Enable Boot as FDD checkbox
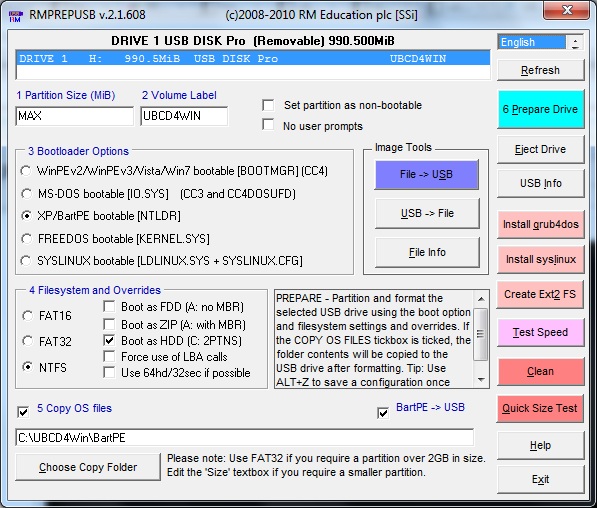The image size is (597, 508). point(109,306)
